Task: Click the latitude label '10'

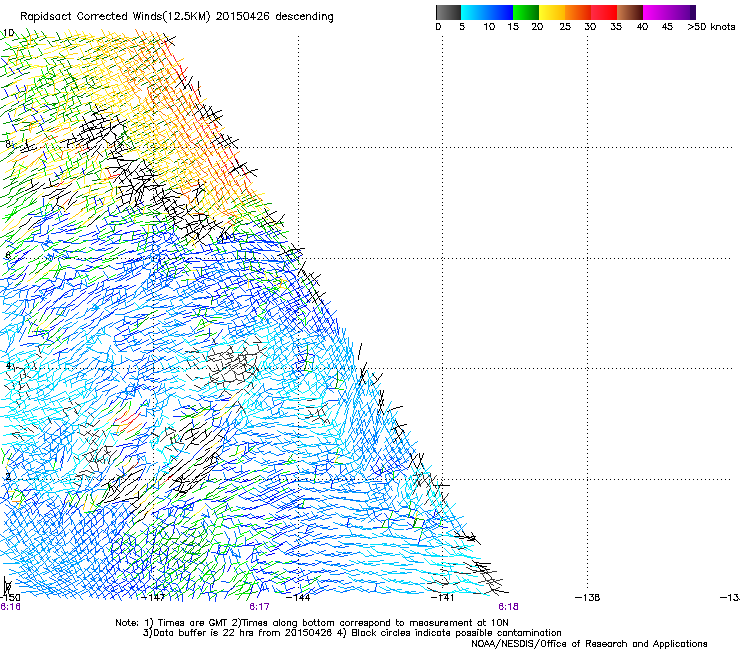Action: pos(8,33)
